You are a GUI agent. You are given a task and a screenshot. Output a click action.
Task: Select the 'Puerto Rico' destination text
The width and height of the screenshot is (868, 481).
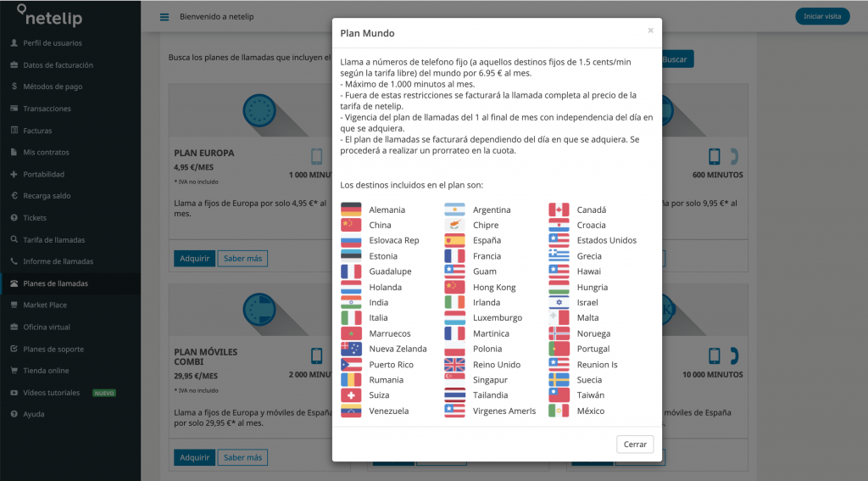pyautogui.click(x=392, y=365)
